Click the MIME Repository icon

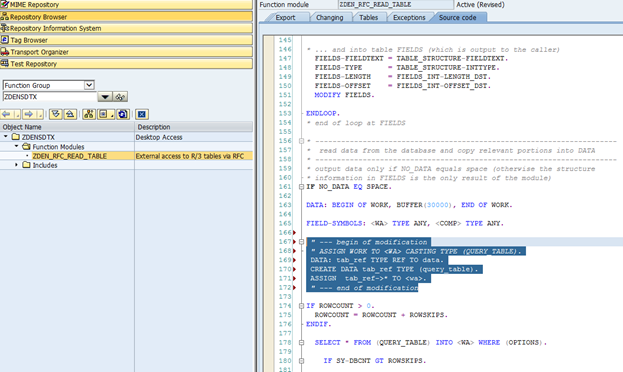pos(5,4)
